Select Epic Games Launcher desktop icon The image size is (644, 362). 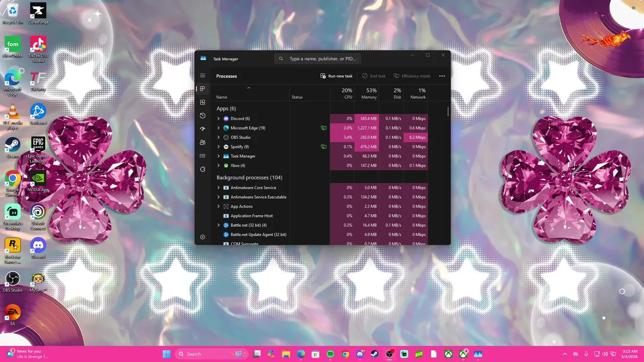tap(38, 150)
